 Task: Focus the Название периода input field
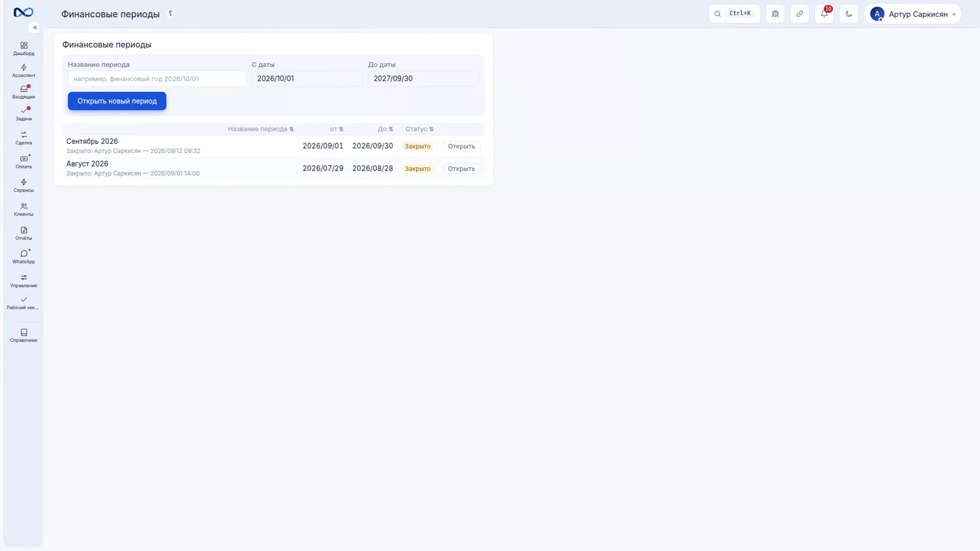[157, 78]
